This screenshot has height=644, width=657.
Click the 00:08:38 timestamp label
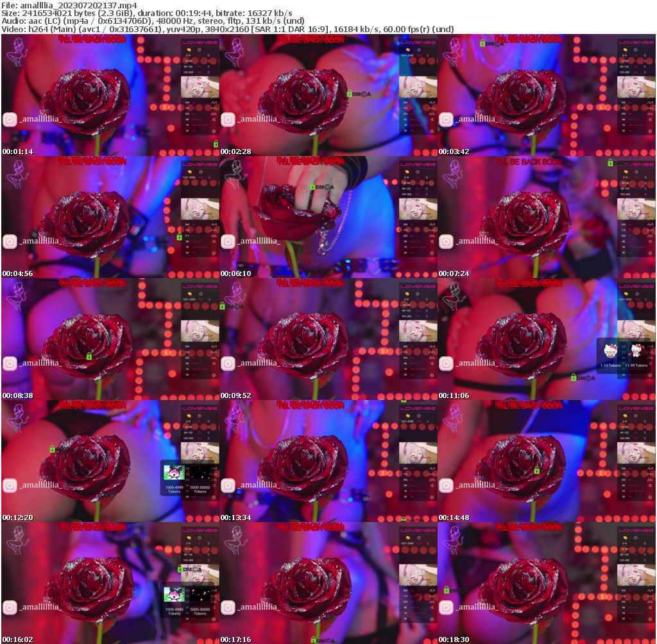point(14,396)
